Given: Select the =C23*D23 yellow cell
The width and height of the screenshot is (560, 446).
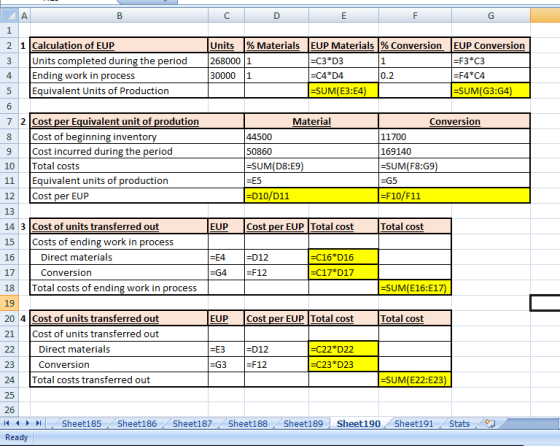Looking at the screenshot, I should pyautogui.click(x=343, y=365).
